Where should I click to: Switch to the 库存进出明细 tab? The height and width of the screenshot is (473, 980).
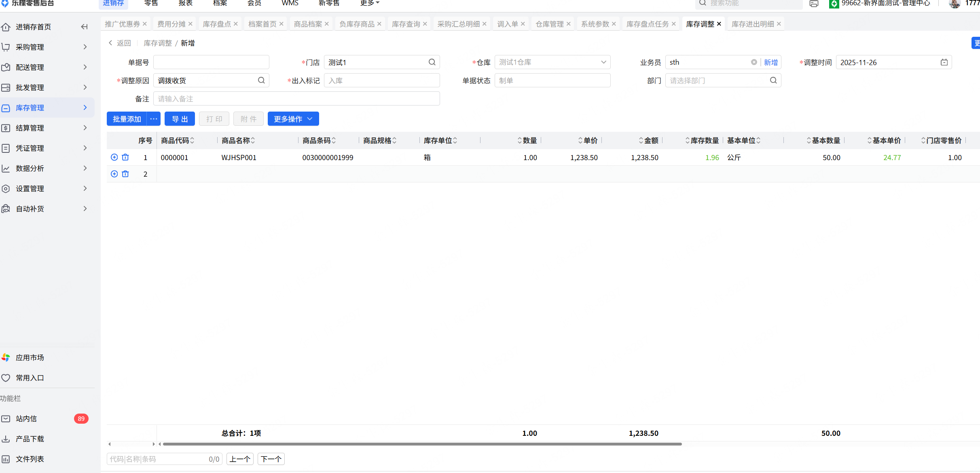(x=752, y=24)
